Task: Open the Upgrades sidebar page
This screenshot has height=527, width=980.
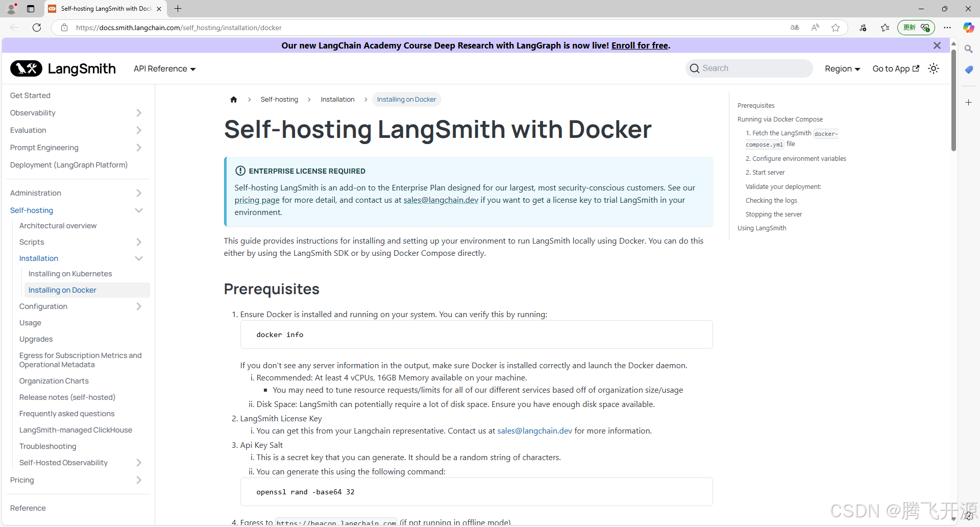Action: point(36,339)
